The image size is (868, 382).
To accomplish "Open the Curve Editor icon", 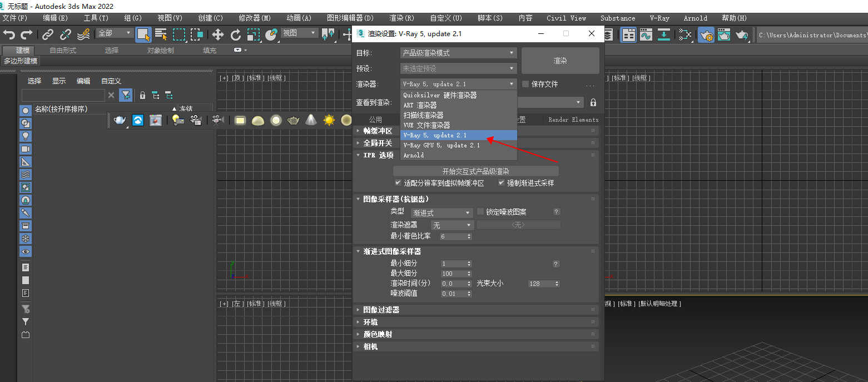I will click(x=646, y=35).
